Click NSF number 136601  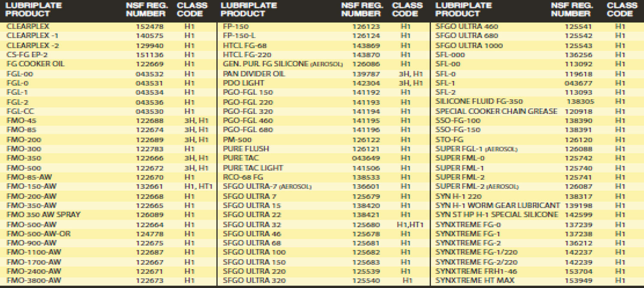pyautogui.click(x=366, y=187)
